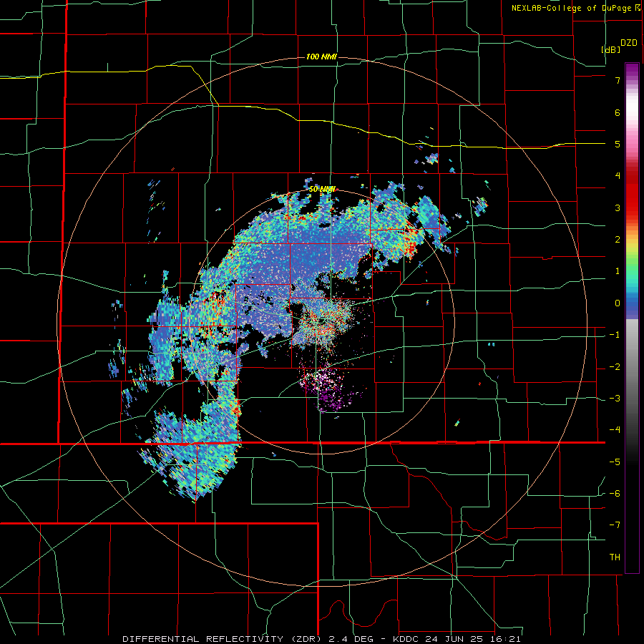Screen dimensions: 644x644
Task: Select scale value -1 on legend
Action: click(x=615, y=335)
